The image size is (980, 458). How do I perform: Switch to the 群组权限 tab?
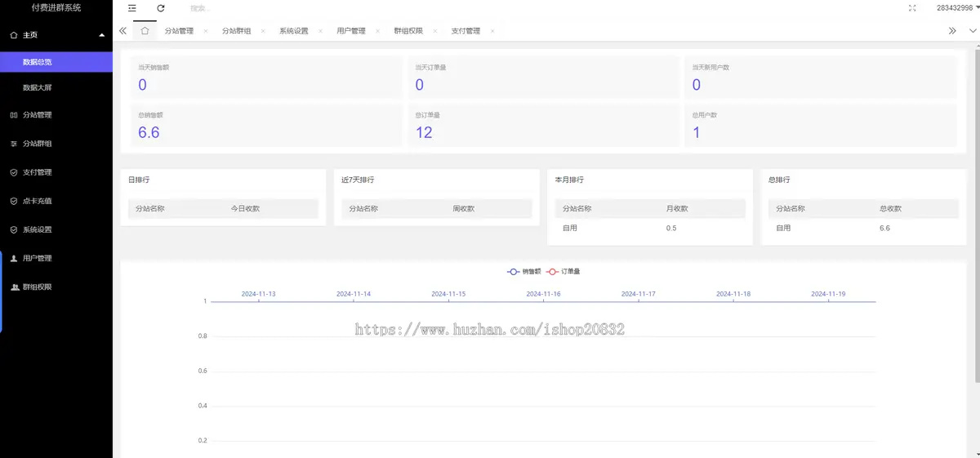pos(408,31)
